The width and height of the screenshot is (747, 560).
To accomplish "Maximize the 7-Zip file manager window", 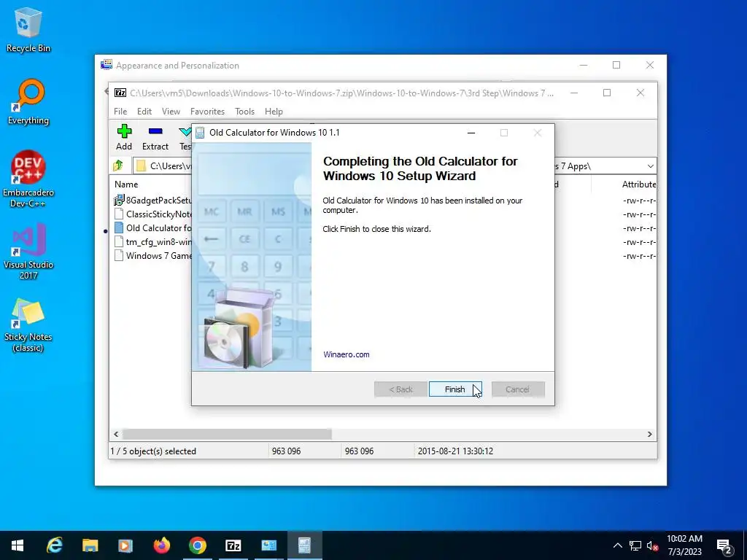I will tap(607, 93).
